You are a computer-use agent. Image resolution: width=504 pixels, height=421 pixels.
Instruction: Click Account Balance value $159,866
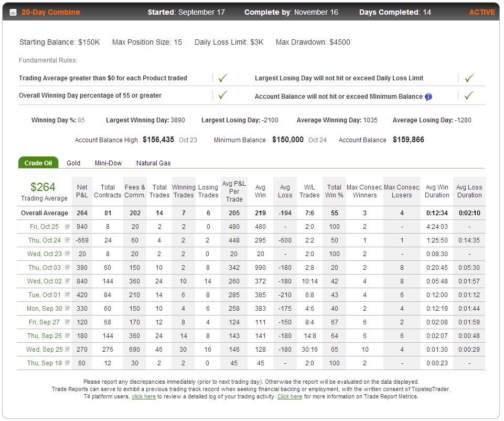click(409, 140)
